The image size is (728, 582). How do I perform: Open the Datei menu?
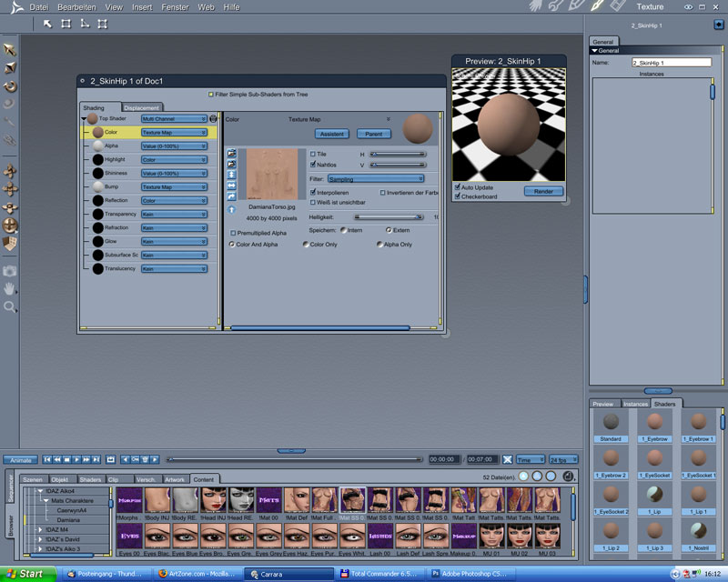[x=39, y=7]
